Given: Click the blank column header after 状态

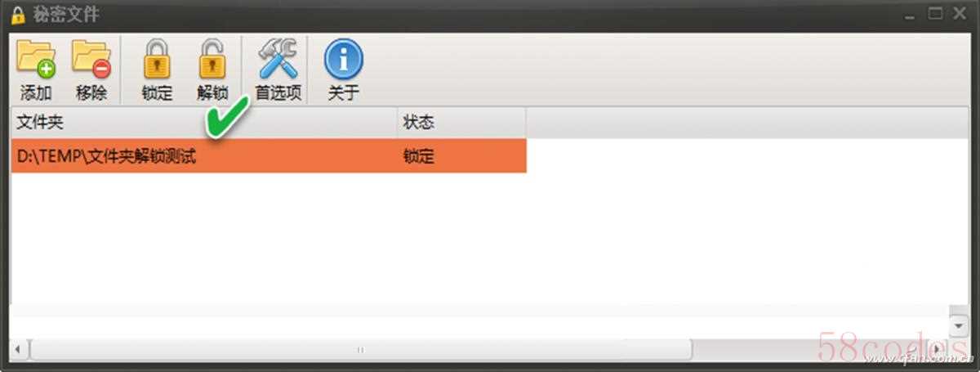Looking at the screenshot, I should pyautogui.click(x=746, y=123).
